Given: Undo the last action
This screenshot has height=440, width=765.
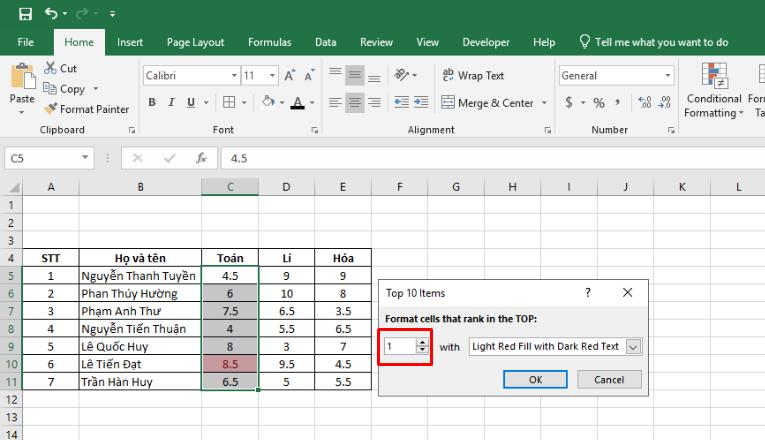Looking at the screenshot, I should [51, 13].
